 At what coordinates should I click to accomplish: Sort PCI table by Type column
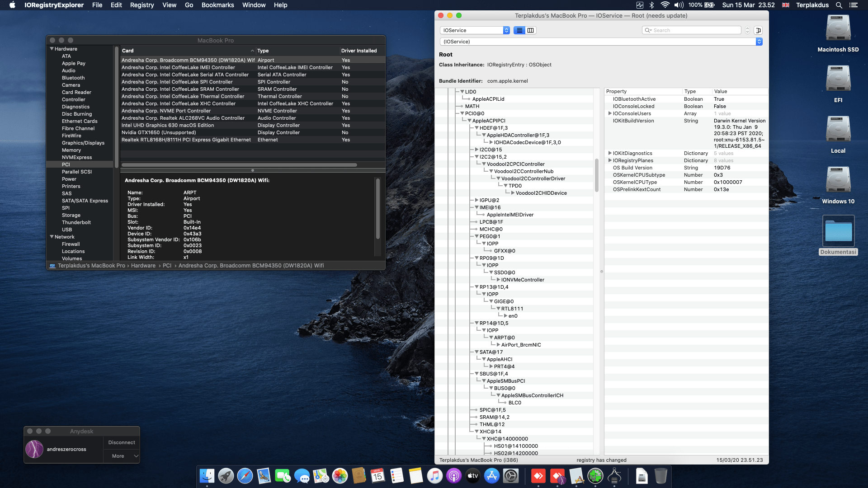297,51
